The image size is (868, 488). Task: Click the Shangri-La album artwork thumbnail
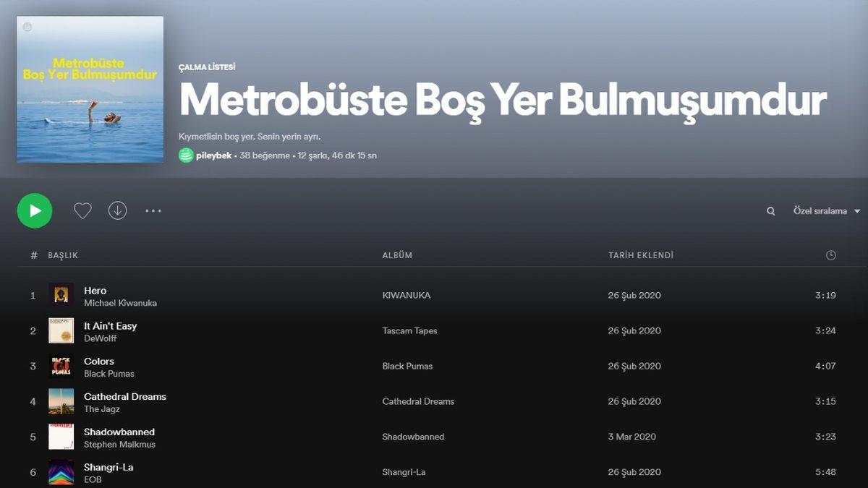[61, 471]
